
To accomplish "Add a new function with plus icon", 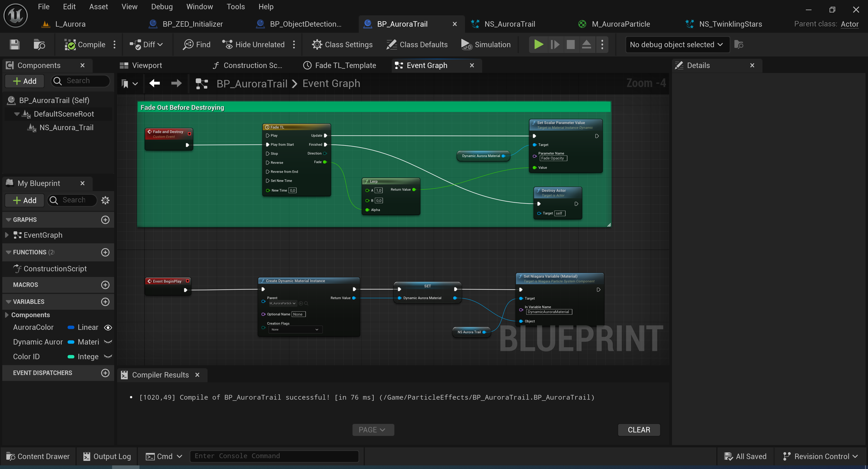I will tap(106, 252).
